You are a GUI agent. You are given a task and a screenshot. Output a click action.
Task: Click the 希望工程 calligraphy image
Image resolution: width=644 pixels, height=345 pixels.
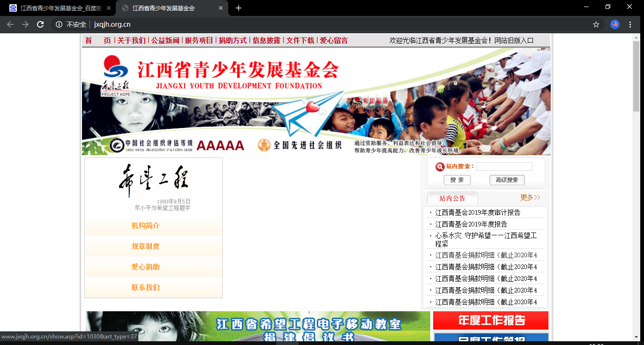(153, 181)
